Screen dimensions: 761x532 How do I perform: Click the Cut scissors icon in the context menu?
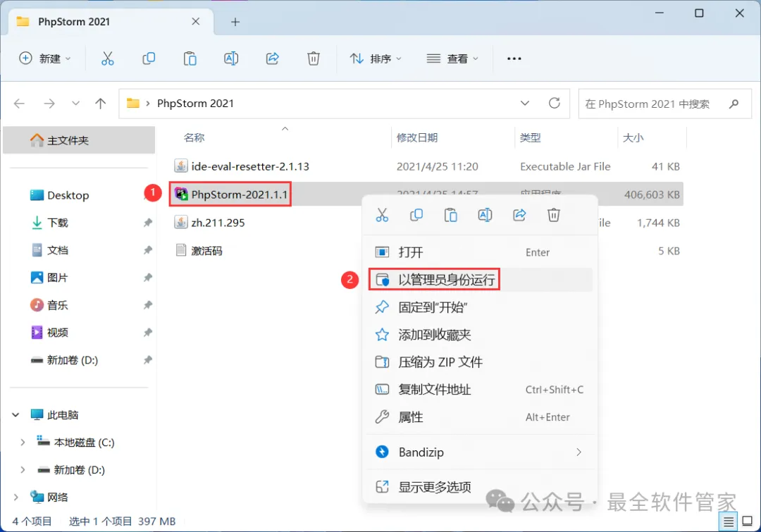pyautogui.click(x=382, y=215)
